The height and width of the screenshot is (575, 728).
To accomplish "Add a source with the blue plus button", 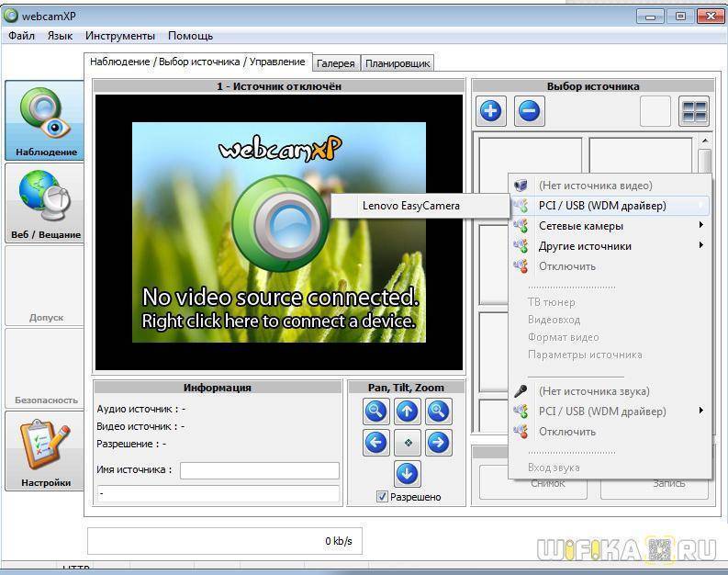I will pos(491,111).
